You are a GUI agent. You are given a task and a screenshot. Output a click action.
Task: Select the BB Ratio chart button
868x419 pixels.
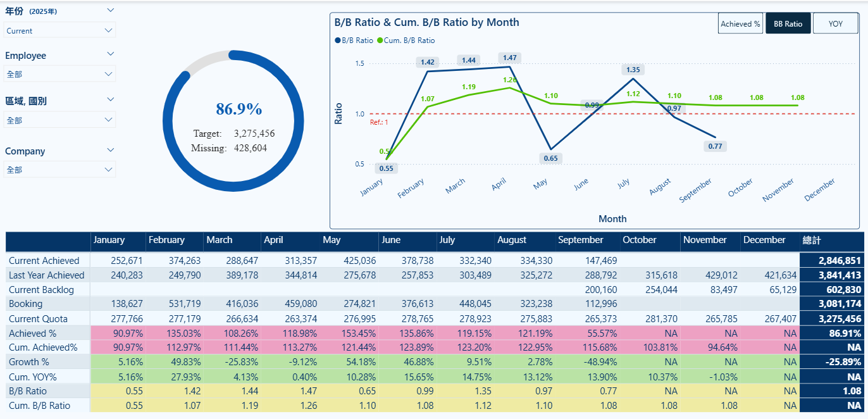(x=788, y=23)
